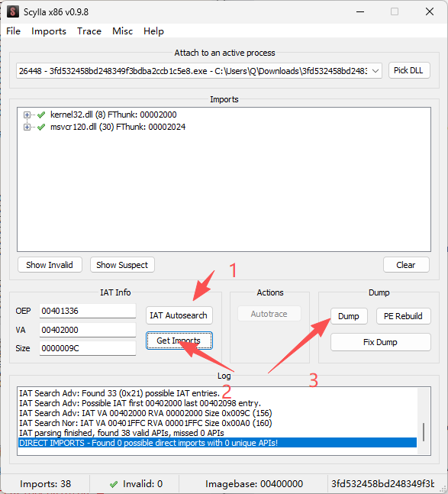The height and width of the screenshot is (494, 448).
Task: Open the Trace menu
Action: 89,31
